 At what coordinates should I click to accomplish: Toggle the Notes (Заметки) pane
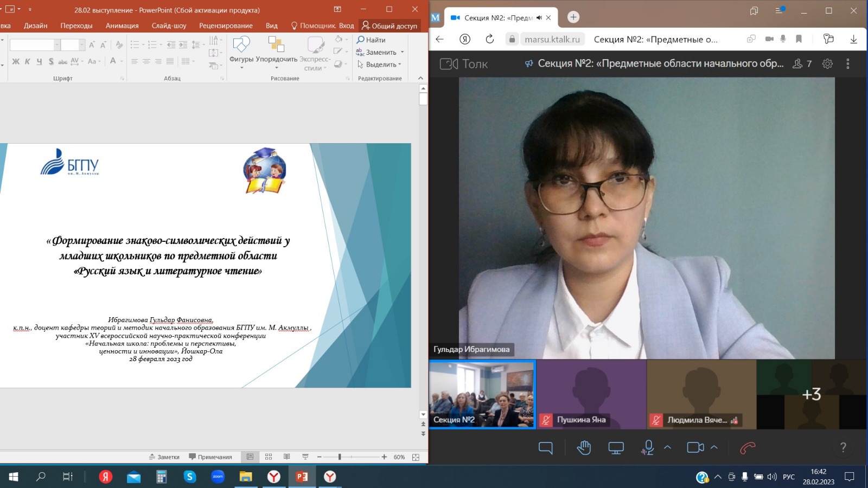pyautogui.click(x=164, y=457)
